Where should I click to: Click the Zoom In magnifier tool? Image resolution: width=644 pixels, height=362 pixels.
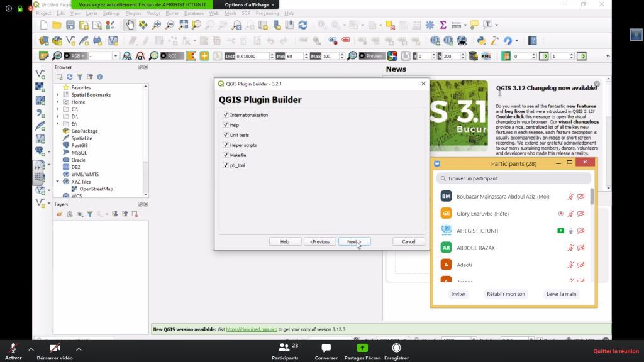click(157, 25)
